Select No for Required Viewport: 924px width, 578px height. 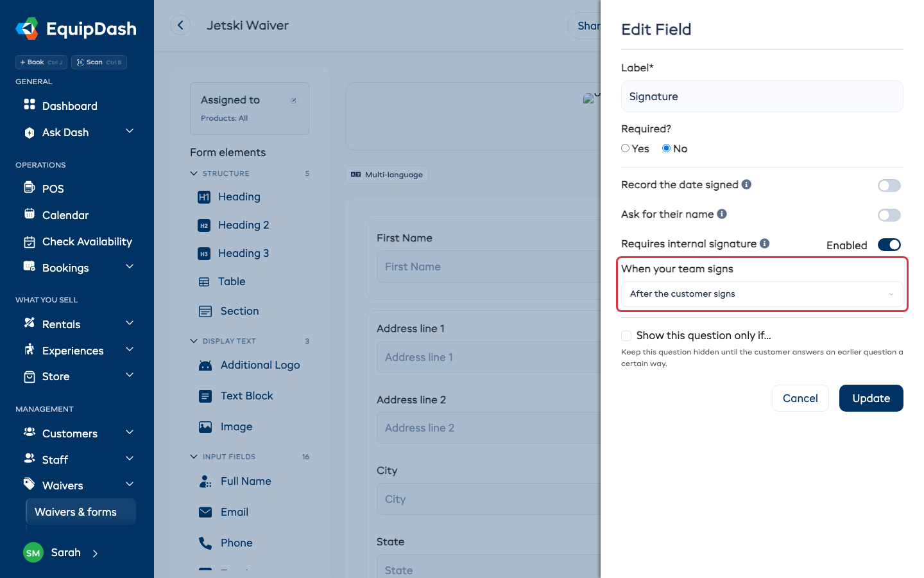(x=666, y=148)
